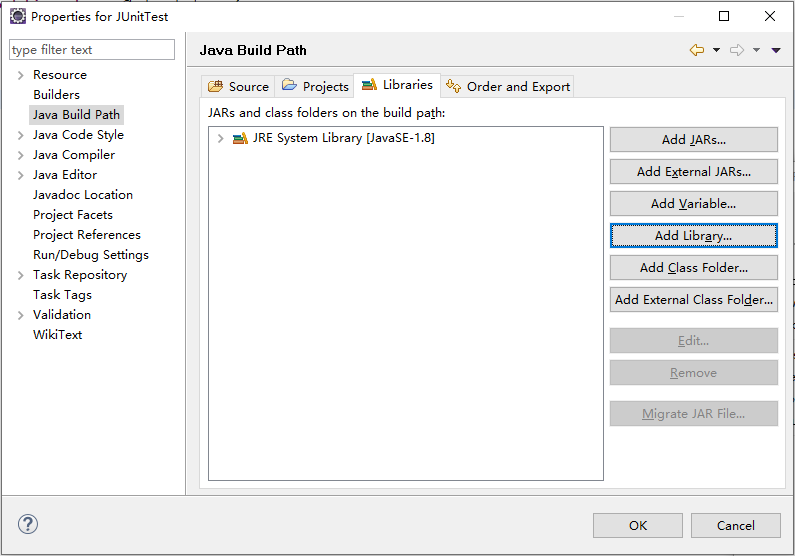Click the Migrate JAR File... button

[694, 414]
